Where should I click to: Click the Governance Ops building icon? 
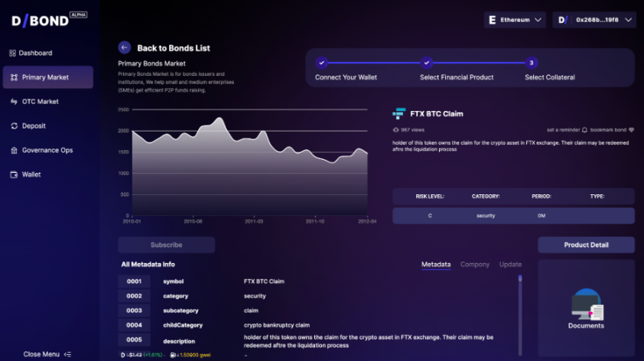[14, 150]
